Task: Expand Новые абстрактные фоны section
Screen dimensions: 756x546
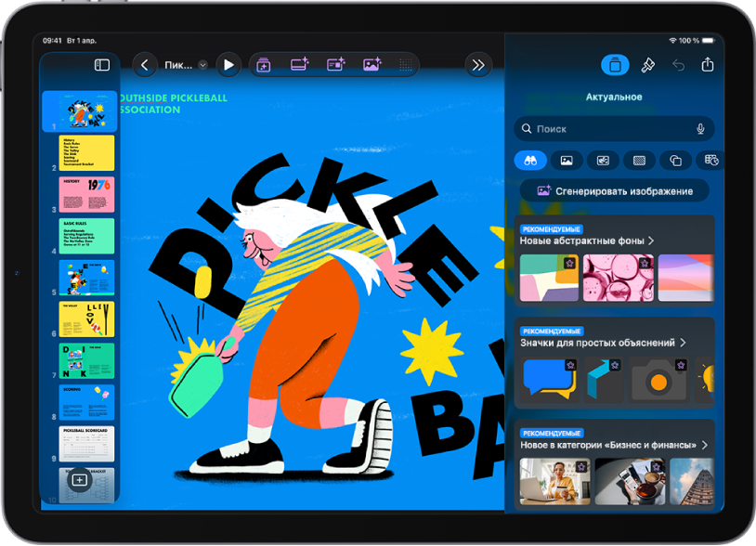Action: [587, 240]
